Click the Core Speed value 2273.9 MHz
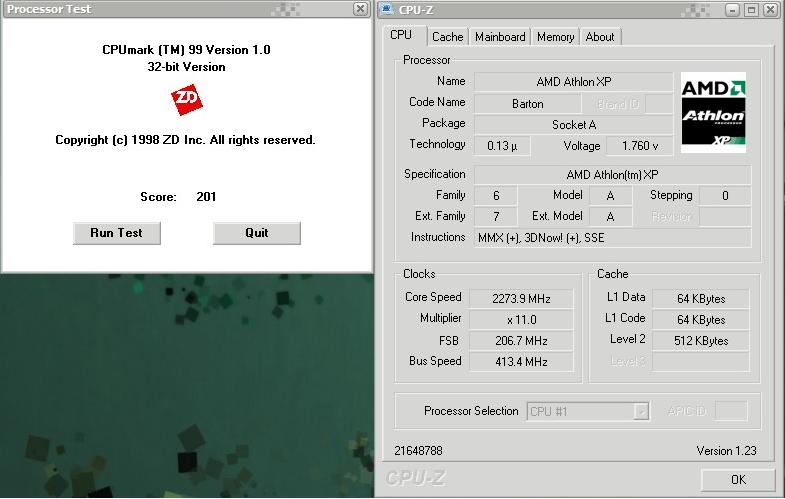Screen dimensions: 785x499 click(x=521, y=299)
